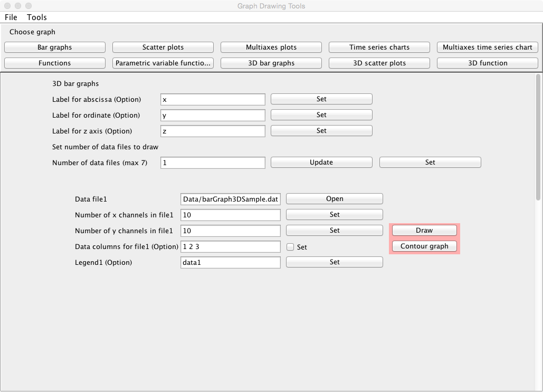The width and height of the screenshot is (543, 392).
Task: Select the Functions graph type
Action: tap(55, 63)
